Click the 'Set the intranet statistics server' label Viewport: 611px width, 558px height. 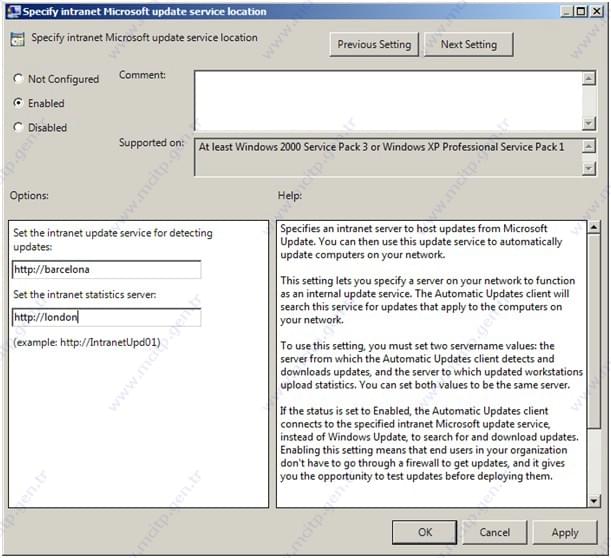tap(85, 295)
